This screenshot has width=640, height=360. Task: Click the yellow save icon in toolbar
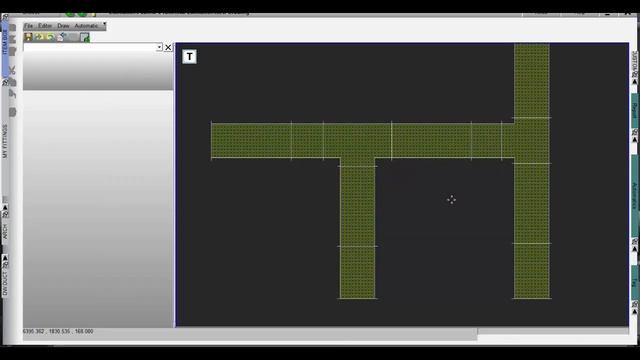(x=28, y=37)
